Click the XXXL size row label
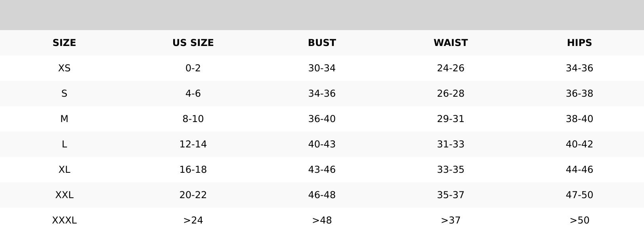The image size is (644, 233). (x=64, y=220)
